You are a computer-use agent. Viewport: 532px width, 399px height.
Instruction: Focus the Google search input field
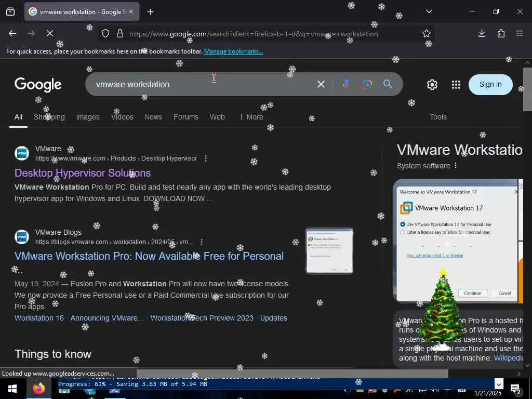204,84
